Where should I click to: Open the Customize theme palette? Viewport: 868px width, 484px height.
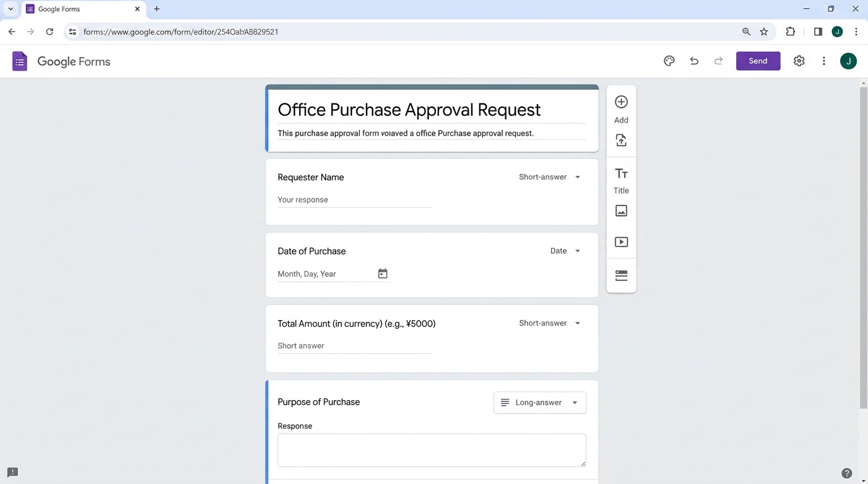tap(669, 61)
